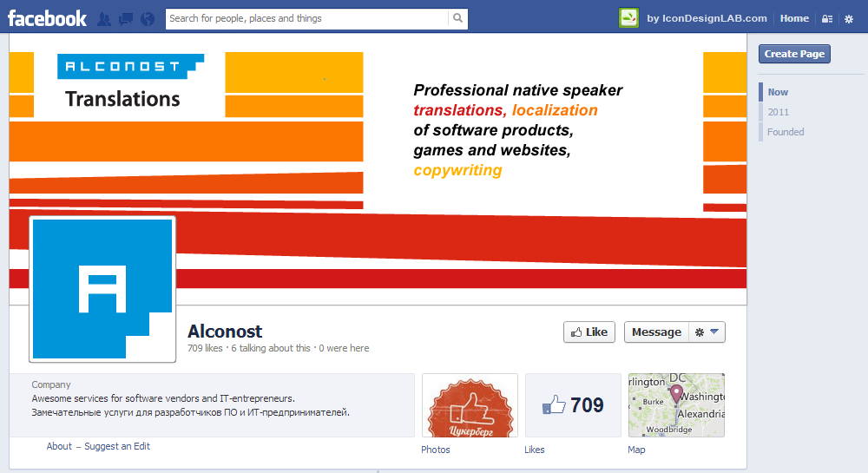
Task: Click '0 were here' text
Action: point(344,348)
